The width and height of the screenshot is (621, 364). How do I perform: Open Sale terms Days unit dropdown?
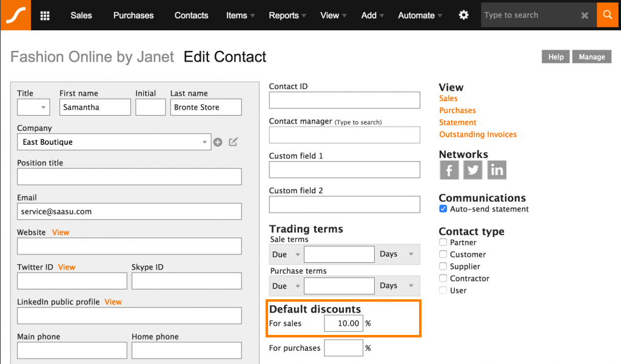(x=398, y=254)
